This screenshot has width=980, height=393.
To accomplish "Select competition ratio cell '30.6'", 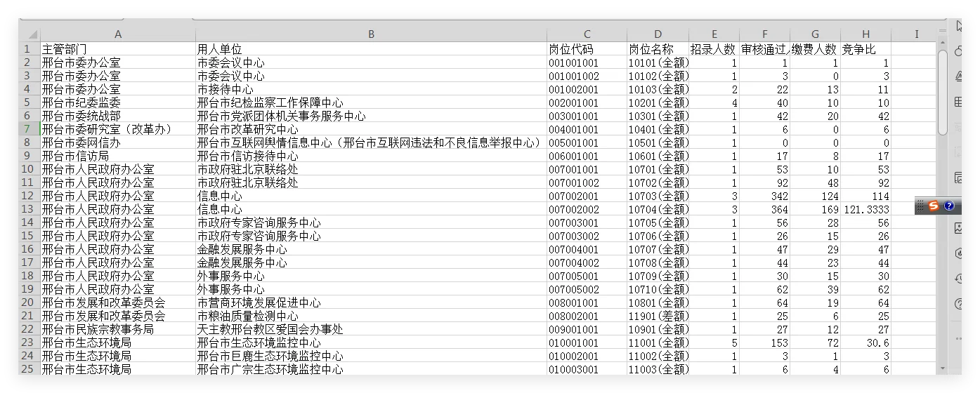I will click(x=866, y=342).
